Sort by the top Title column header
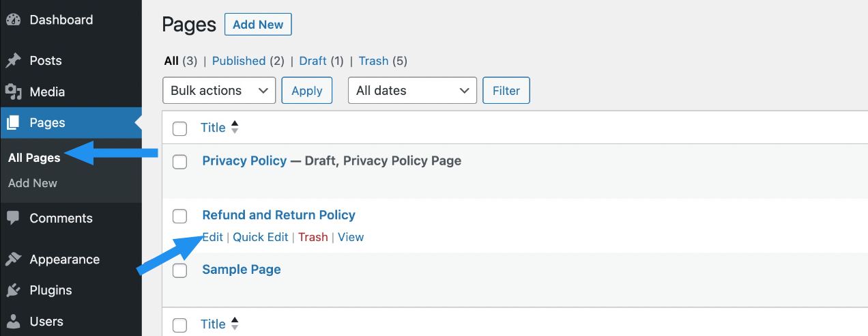Screen dimensions: 868x336 [213, 128]
